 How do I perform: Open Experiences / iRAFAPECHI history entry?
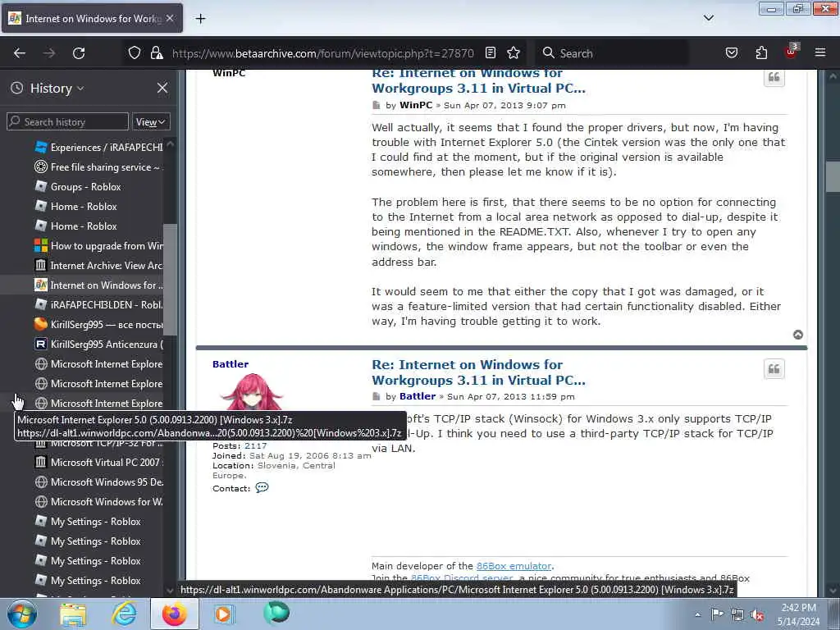pyautogui.click(x=98, y=148)
